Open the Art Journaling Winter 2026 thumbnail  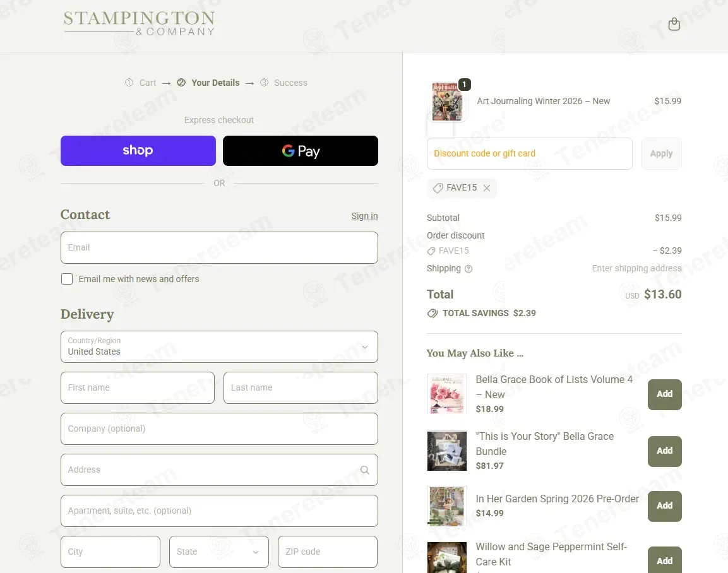pos(446,102)
